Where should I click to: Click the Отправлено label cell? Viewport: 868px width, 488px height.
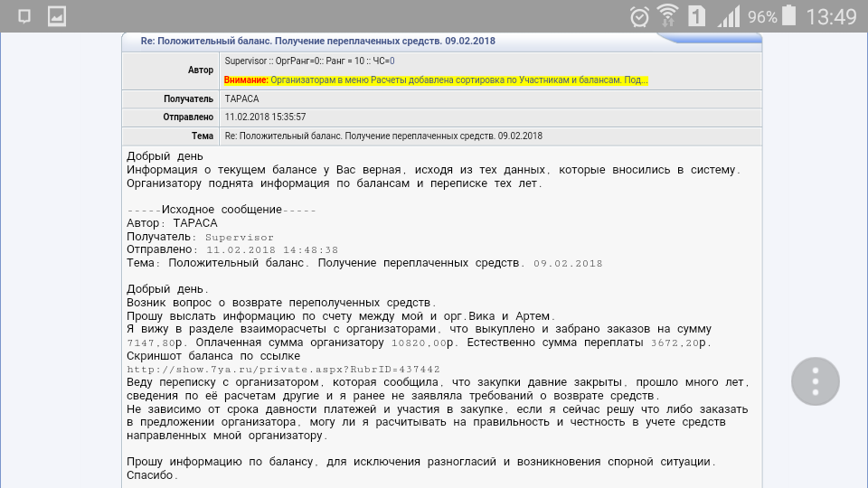tap(188, 117)
